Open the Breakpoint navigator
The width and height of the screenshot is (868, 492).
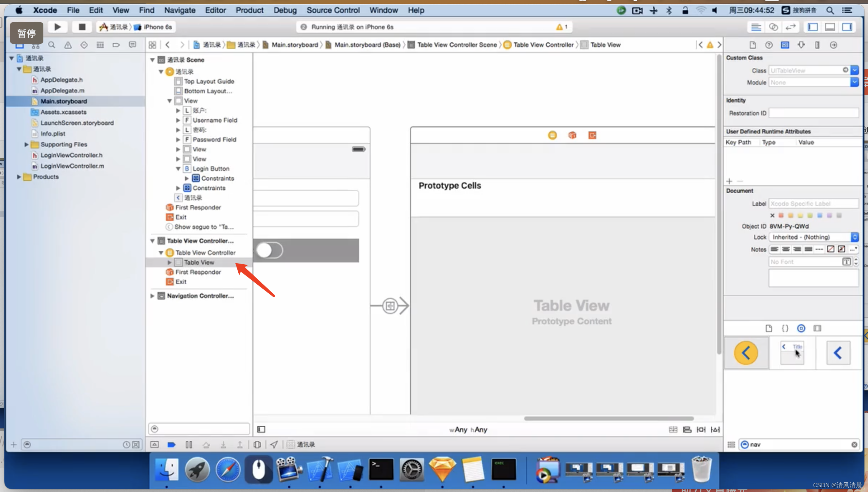coord(116,45)
